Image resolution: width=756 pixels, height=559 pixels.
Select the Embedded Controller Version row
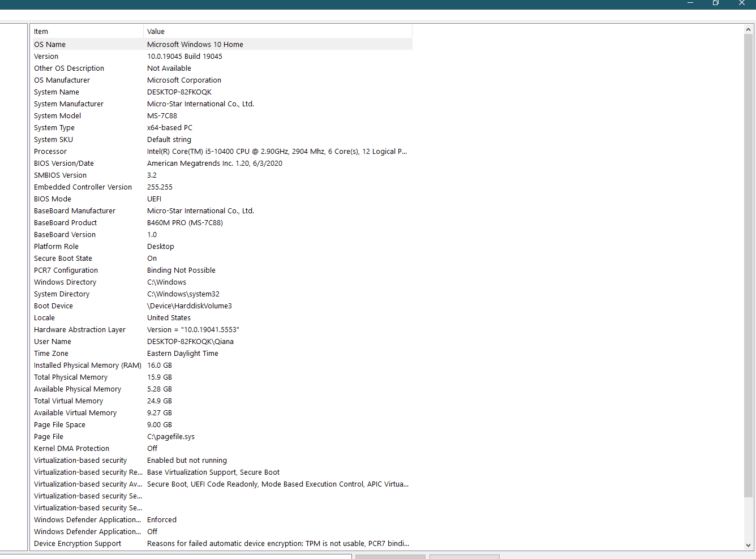point(221,187)
